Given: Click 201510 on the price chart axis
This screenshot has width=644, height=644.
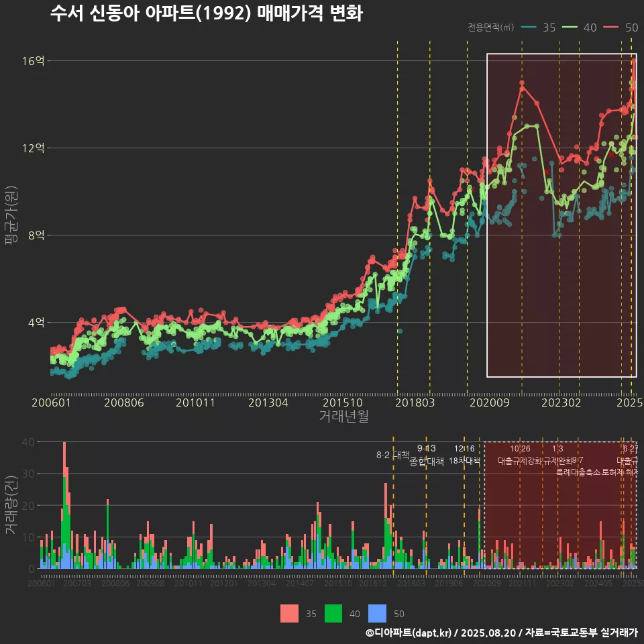Looking at the screenshot, I should click(343, 402).
